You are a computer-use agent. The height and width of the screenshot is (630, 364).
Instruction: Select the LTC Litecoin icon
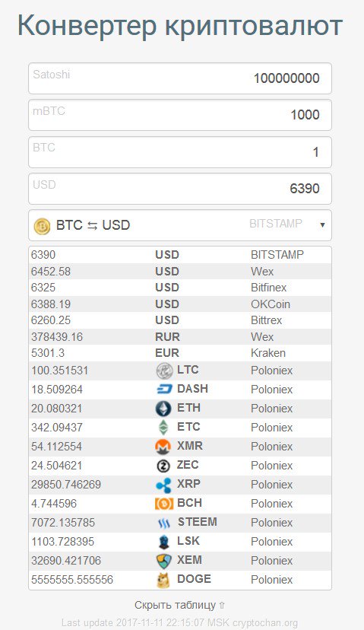(x=164, y=371)
